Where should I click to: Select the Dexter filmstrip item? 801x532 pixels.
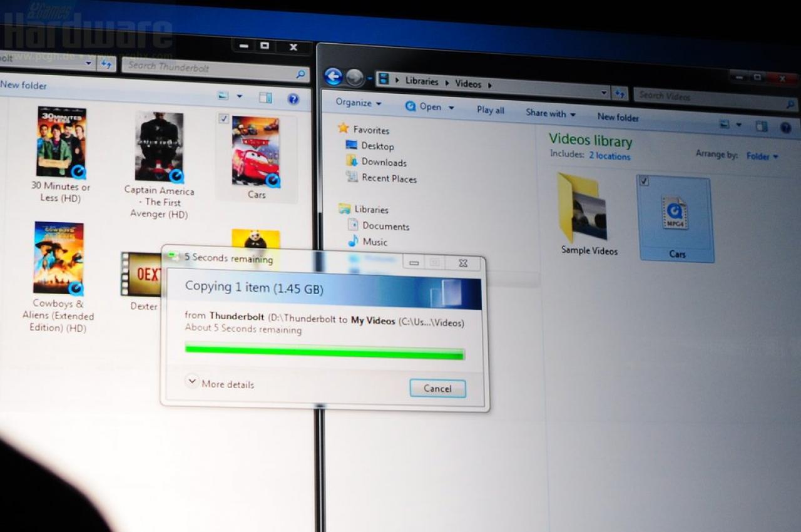pos(142,281)
